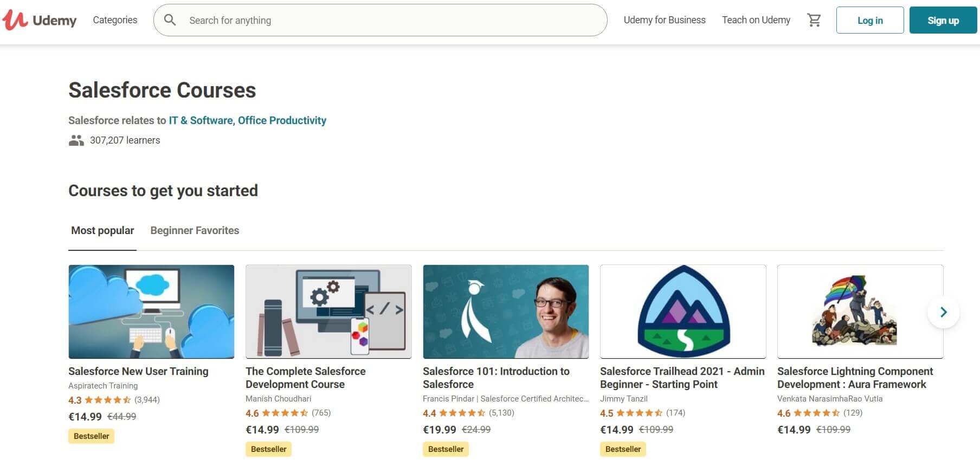Open The Complete Salesforce Development Course thumbnail
Screen dimensions: 980x466
click(x=328, y=312)
